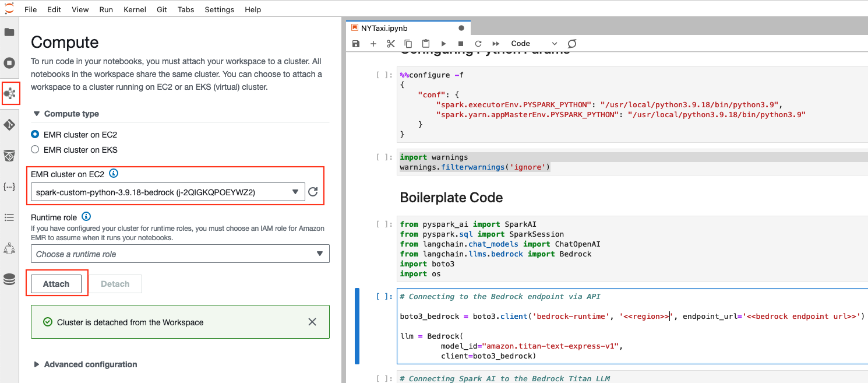Refresh the EMR cluster list

[x=313, y=192]
